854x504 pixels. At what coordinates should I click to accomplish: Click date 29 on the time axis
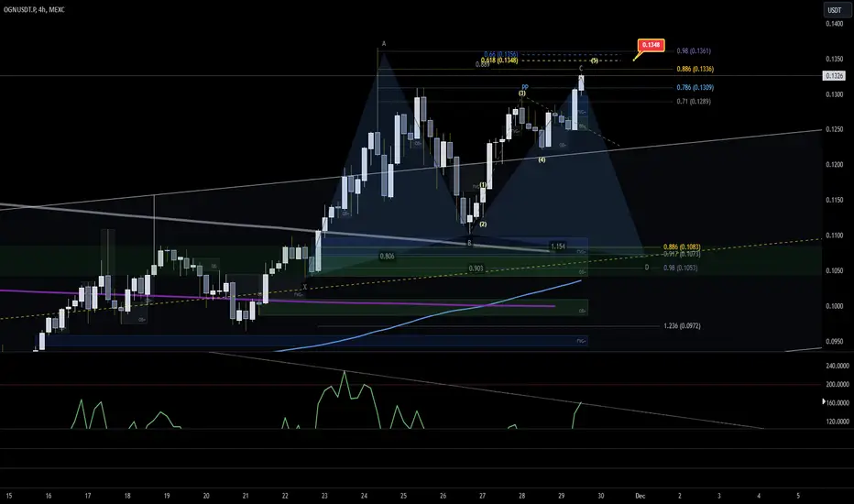point(562,496)
